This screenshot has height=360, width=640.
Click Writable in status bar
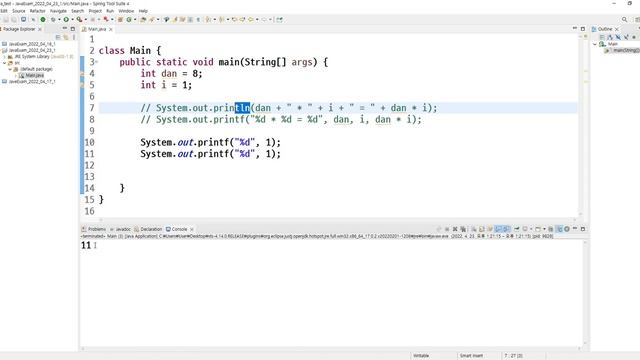pyautogui.click(x=421, y=356)
